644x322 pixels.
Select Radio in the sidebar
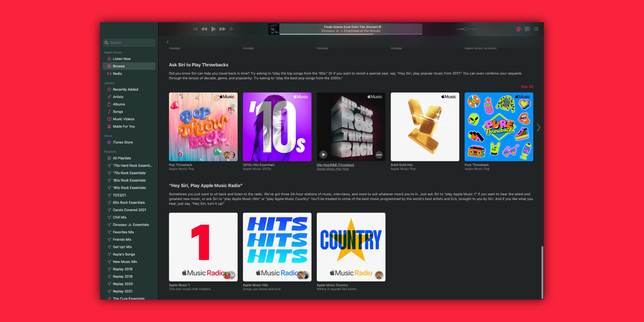pos(117,73)
